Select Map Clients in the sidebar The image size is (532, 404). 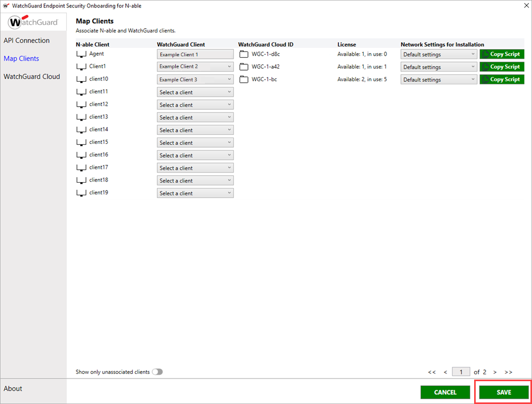pyautogui.click(x=21, y=58)
